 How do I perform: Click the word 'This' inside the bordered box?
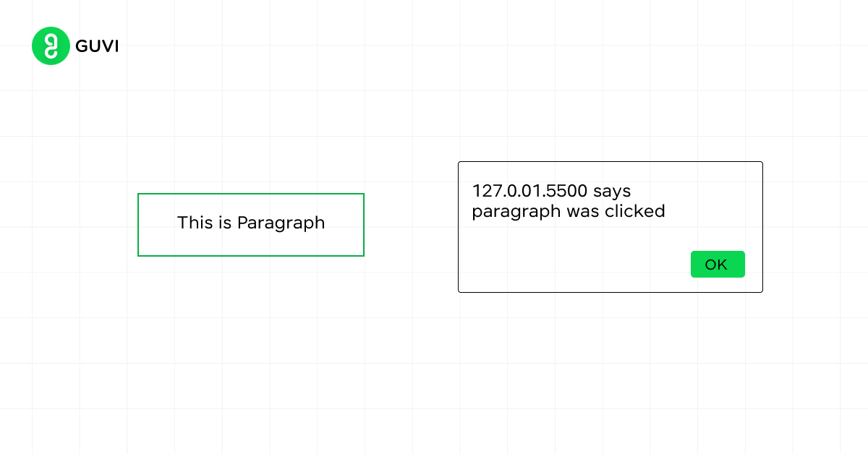(x=195, y=223)
